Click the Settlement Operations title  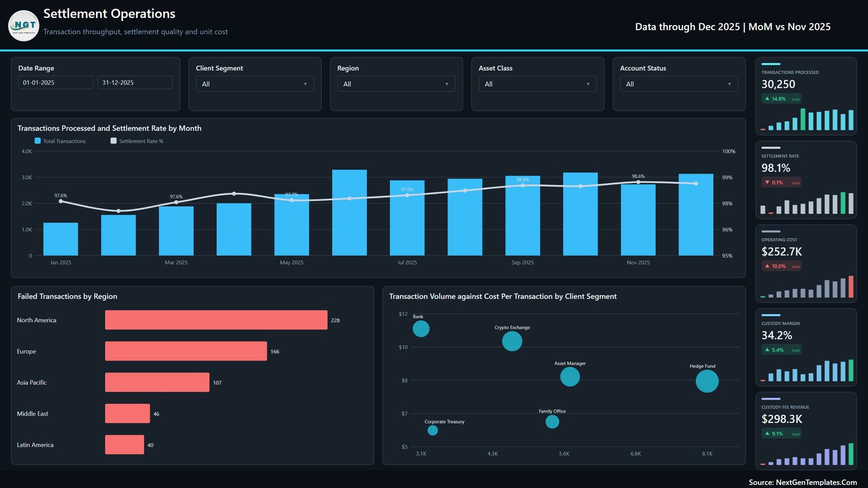(110, 14)
